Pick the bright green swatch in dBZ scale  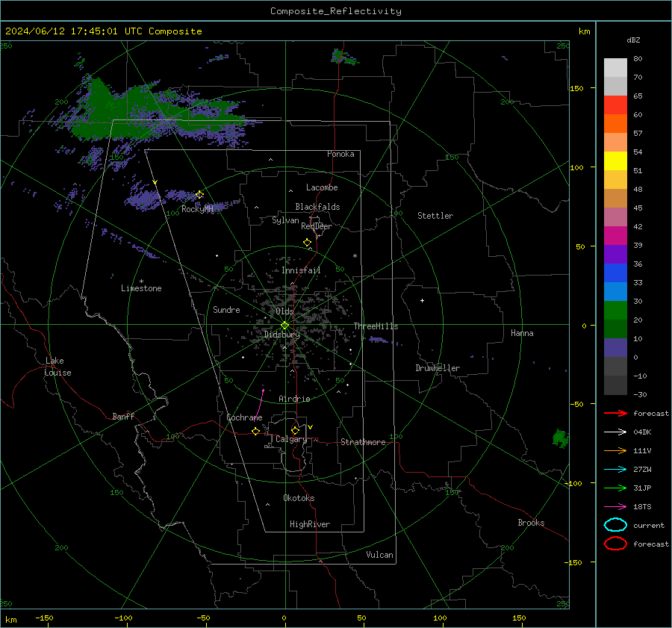[615, 311]
